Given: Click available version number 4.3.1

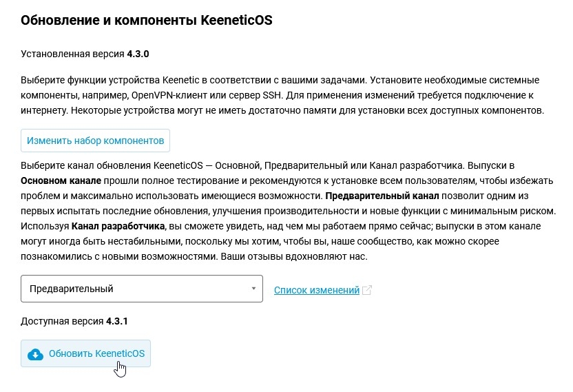Looking at the screenshot, I should point(118,321).
